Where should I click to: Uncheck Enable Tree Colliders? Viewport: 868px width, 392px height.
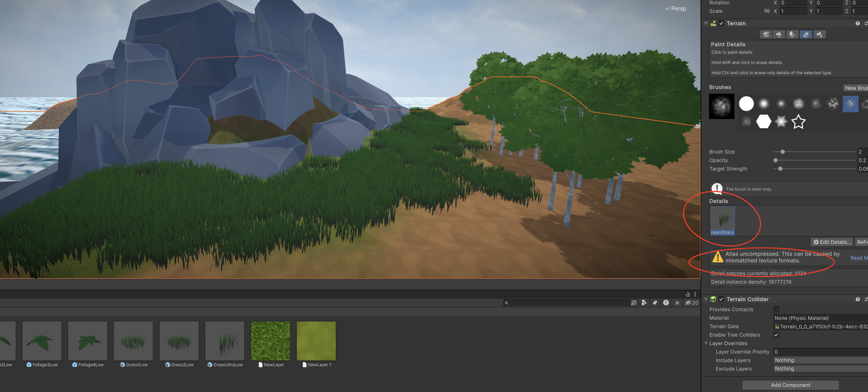click(776, 335)
